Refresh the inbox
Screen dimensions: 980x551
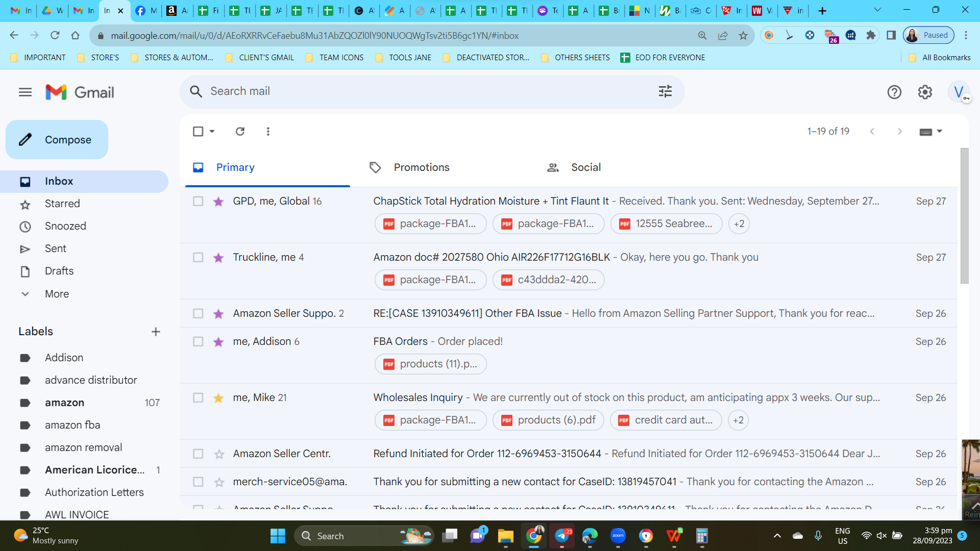tap(240, 132)
